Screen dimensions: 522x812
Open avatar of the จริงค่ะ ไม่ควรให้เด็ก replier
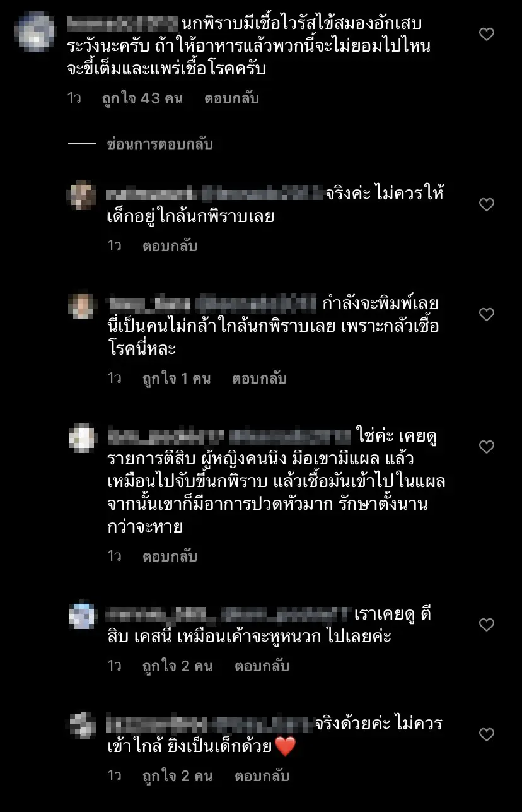82,195
